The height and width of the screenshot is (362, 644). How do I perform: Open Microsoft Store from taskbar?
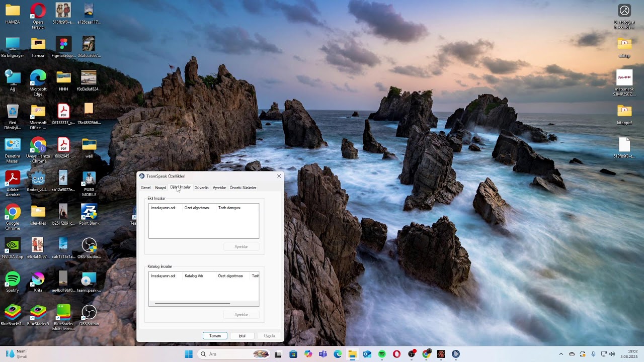pyautogui.click(x=293, y=354)
